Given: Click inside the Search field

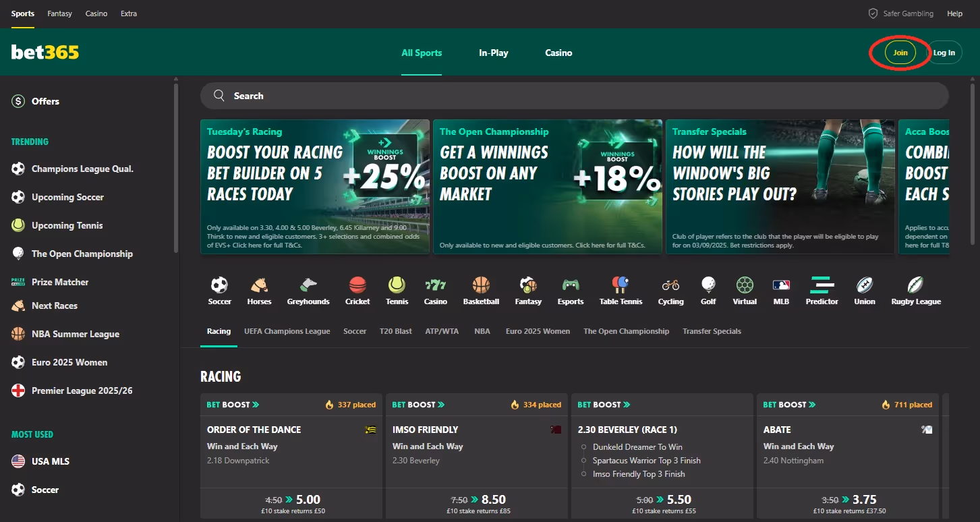Looking at the screenshot, I should tap(575, 96).
